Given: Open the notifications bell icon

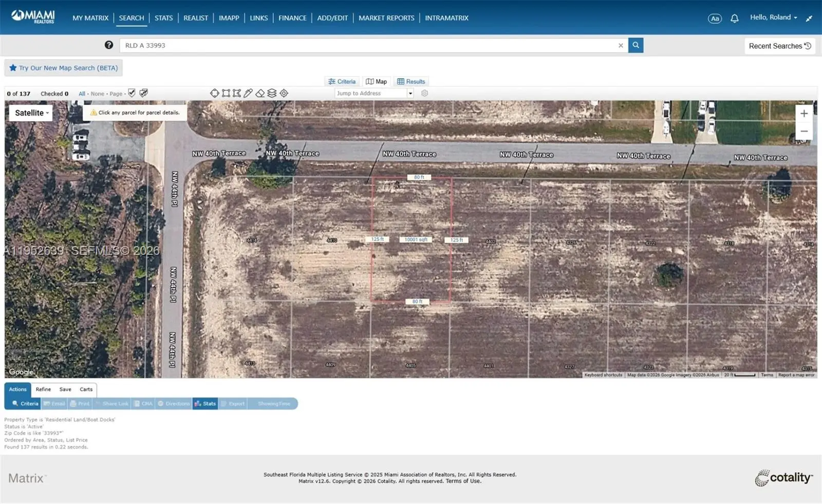Looking at the screenshot, I should tap(734, 18).
